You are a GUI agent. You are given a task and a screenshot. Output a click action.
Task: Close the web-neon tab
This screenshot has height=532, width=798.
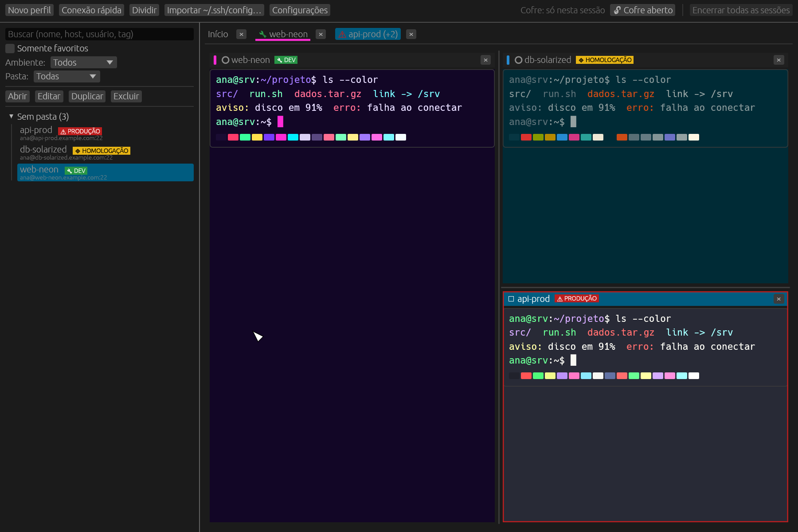[x=321, y=34]
